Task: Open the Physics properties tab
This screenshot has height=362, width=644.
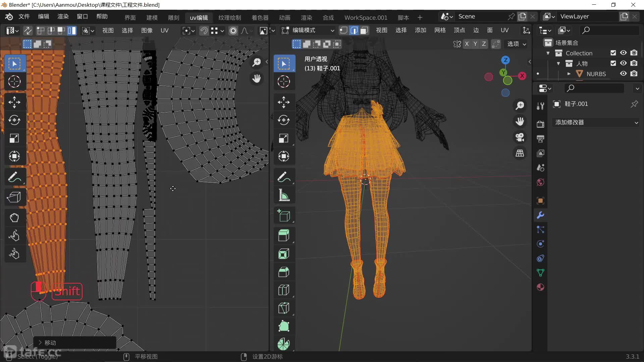Action: tap(540, 244)
